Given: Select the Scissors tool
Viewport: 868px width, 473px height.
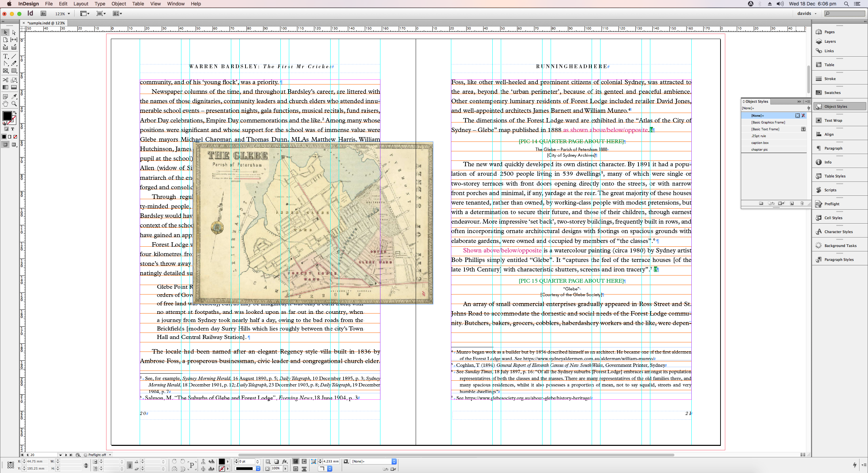Looking at the screenshot, I should pyautogui.click(x=5, y=80).
